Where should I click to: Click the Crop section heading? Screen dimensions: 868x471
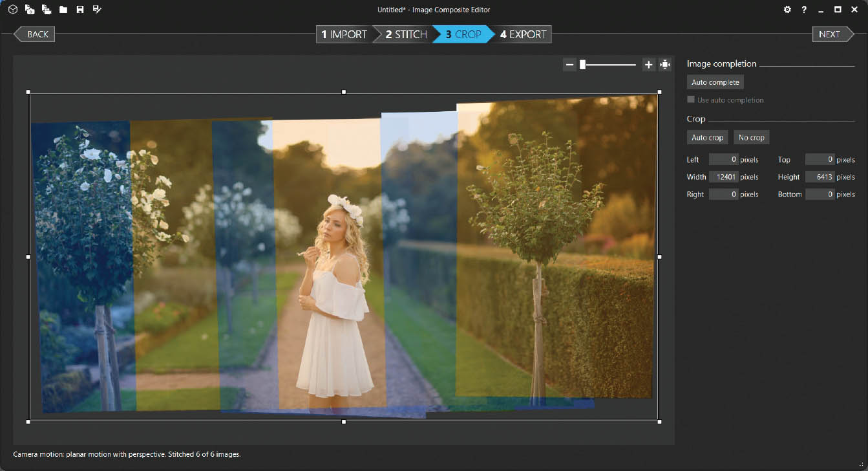[696, 119]
